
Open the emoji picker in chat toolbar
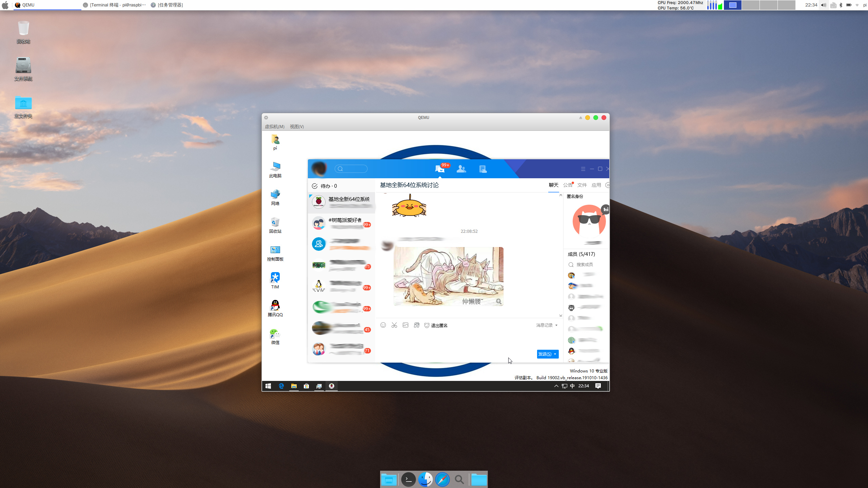[383, 325]
